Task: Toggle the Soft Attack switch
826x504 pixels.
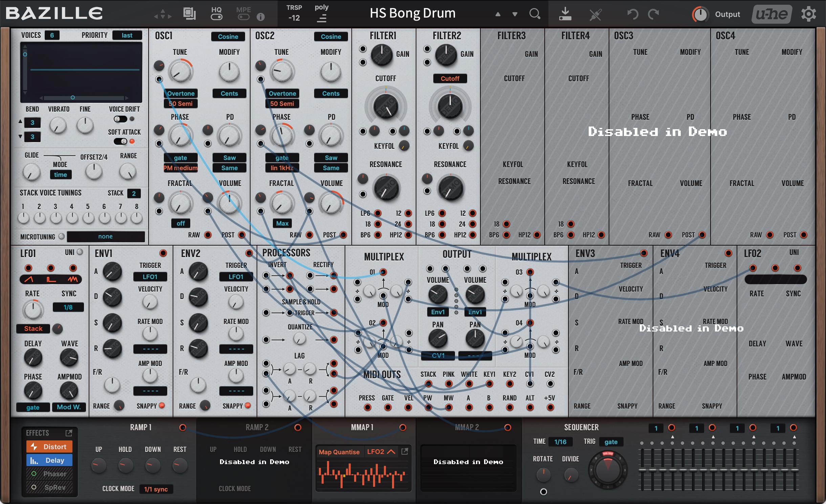Action: [120, 141]
